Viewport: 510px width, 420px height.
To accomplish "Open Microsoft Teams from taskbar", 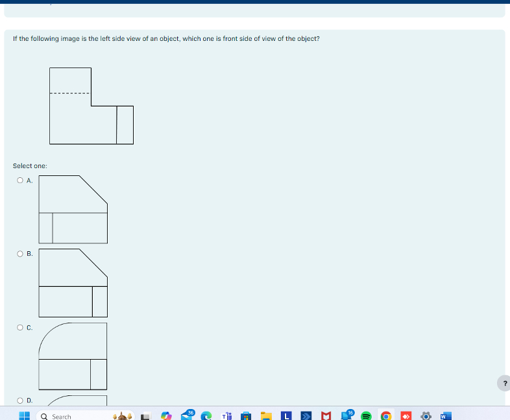I will tap(226, 416).
